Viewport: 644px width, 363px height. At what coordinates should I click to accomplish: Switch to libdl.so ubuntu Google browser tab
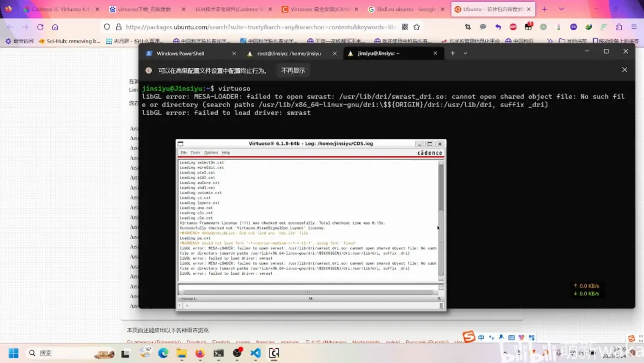point(406,9)
